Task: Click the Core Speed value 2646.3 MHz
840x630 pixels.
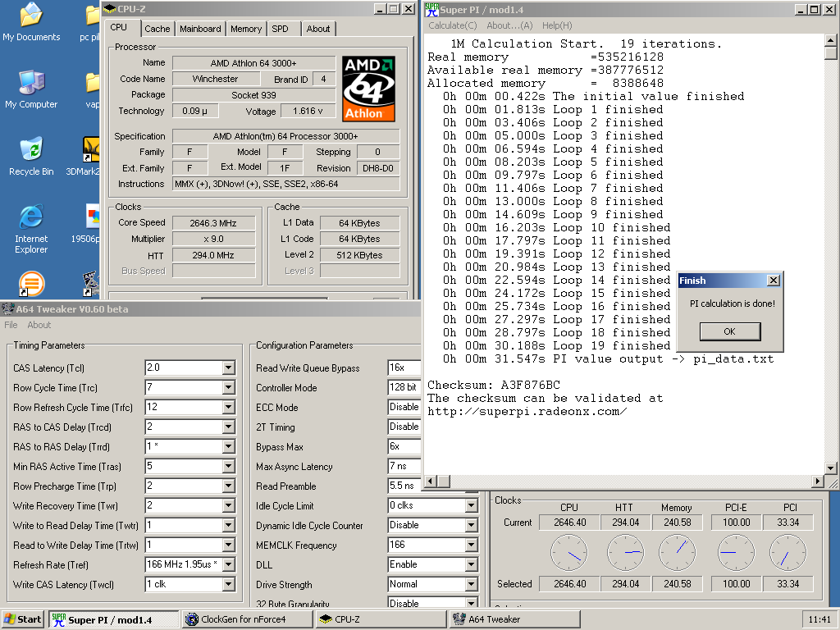Action: coord(213,223)
